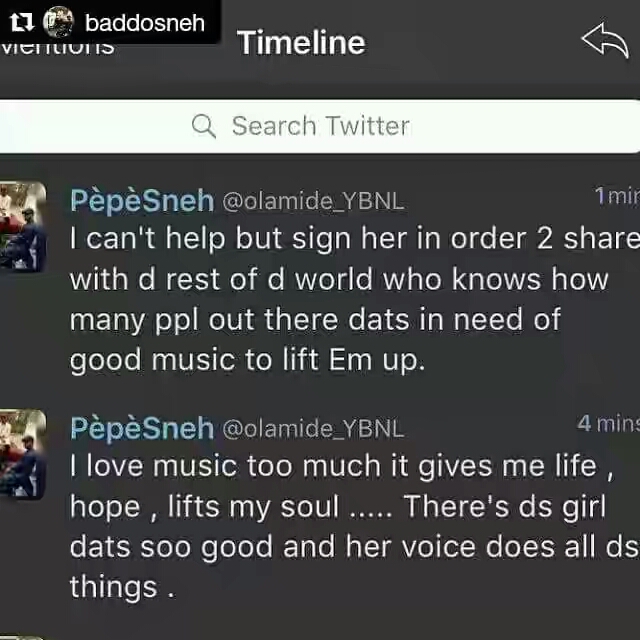This screenshot has height=640, width=640.
Task: Tap the search magnifier icon
Action: (x=203, y=126)
